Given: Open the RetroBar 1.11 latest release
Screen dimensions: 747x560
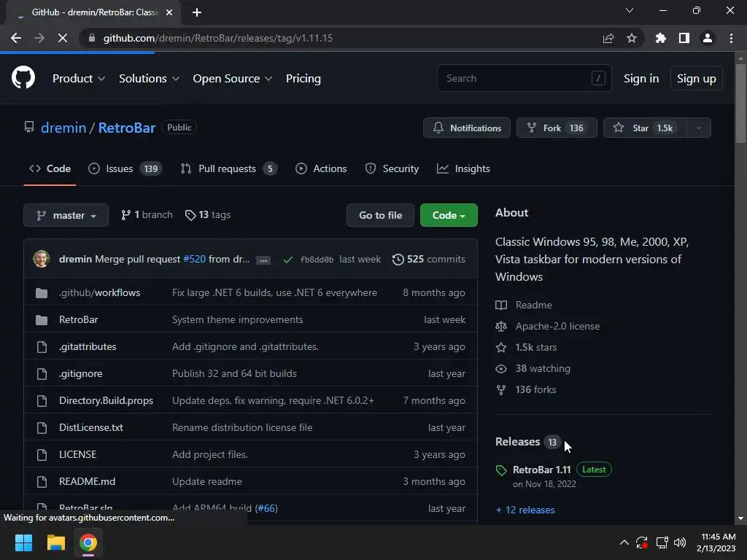Looking at the screenshot, I should (x=542, y=470).
